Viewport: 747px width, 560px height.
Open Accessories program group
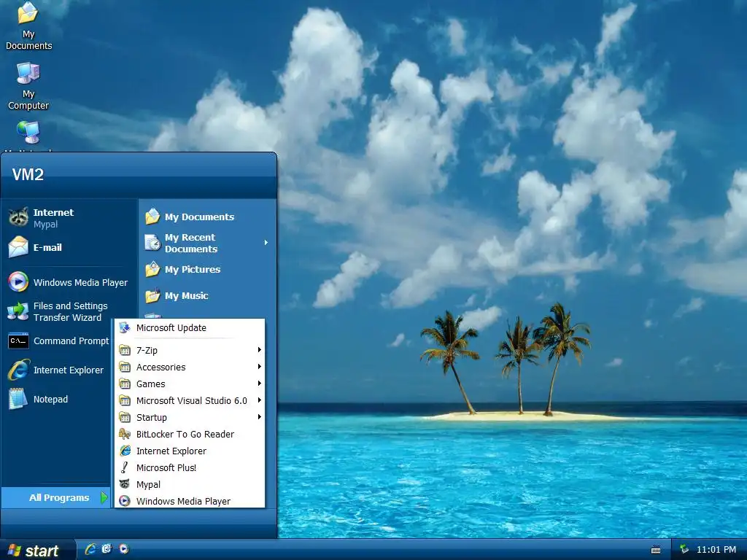point(190,367)
